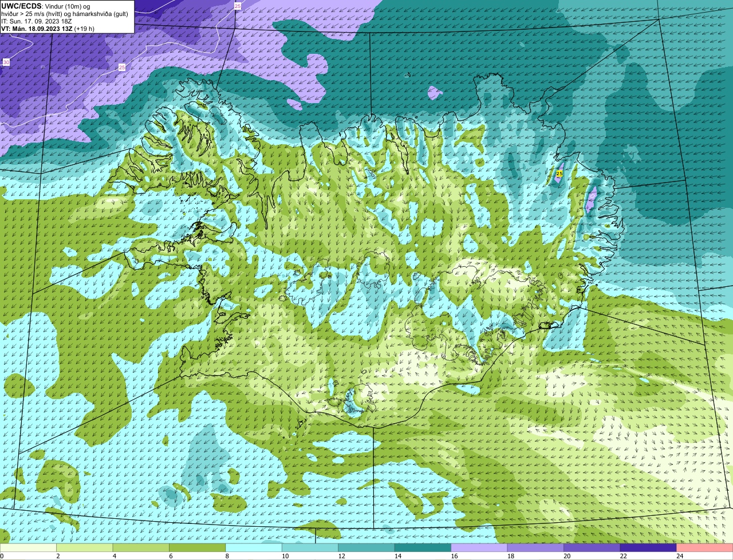Screen dimensions: 733x560
Task: Pick the 12–14 m/s teal legend swatch
Action: [x=366, y=548]
